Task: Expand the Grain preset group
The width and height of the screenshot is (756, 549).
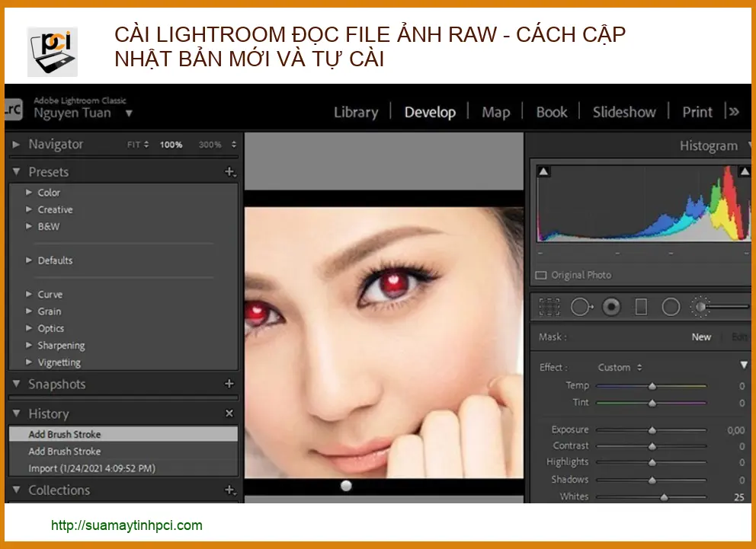Action: pos(29,311)
